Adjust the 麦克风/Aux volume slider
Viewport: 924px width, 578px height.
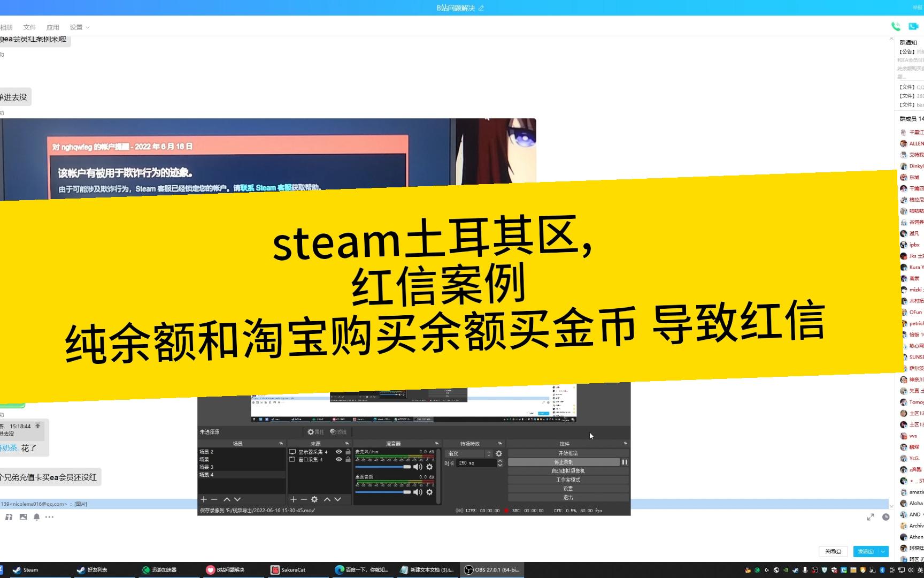tap(383, 467)
